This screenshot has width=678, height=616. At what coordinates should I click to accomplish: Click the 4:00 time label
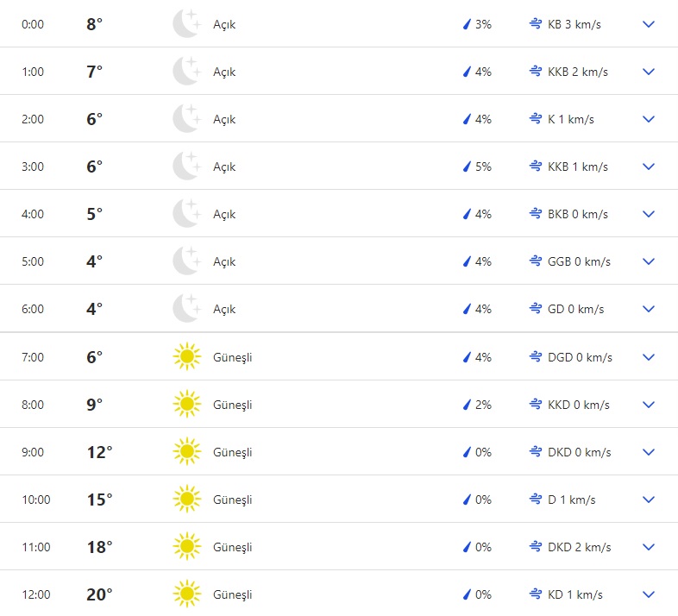[33, 214]
